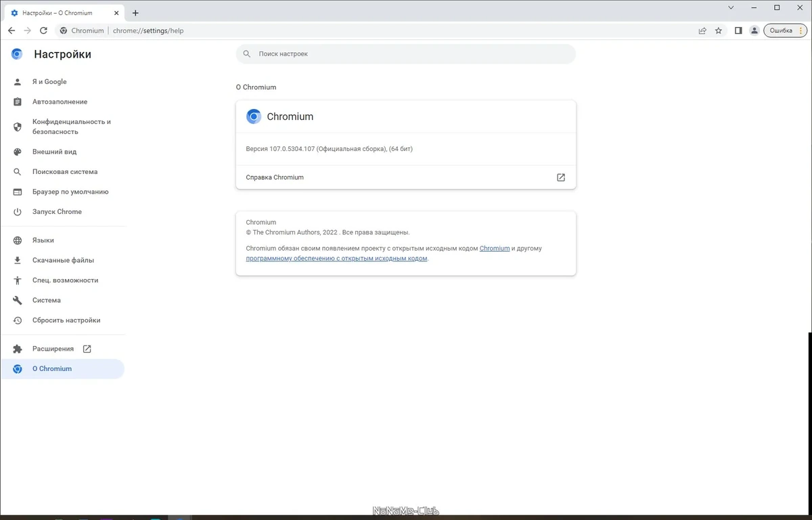Open Я и Google settings section
Image resolution: width=812 pixels, height=520 pixels.
pos(62,82)
